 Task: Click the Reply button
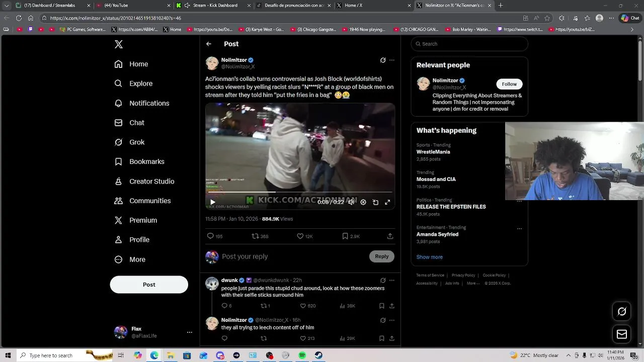tap(382, 256)
